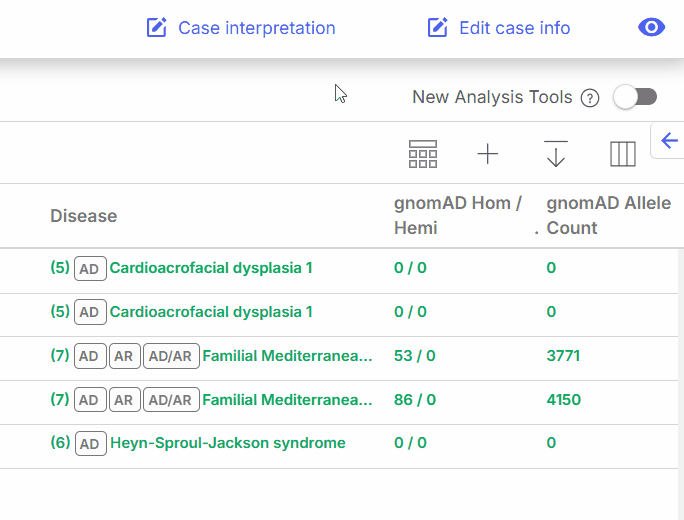Click AD badge in 86 / 0 row
Viewport: 684px width, 520px height.
90,400
